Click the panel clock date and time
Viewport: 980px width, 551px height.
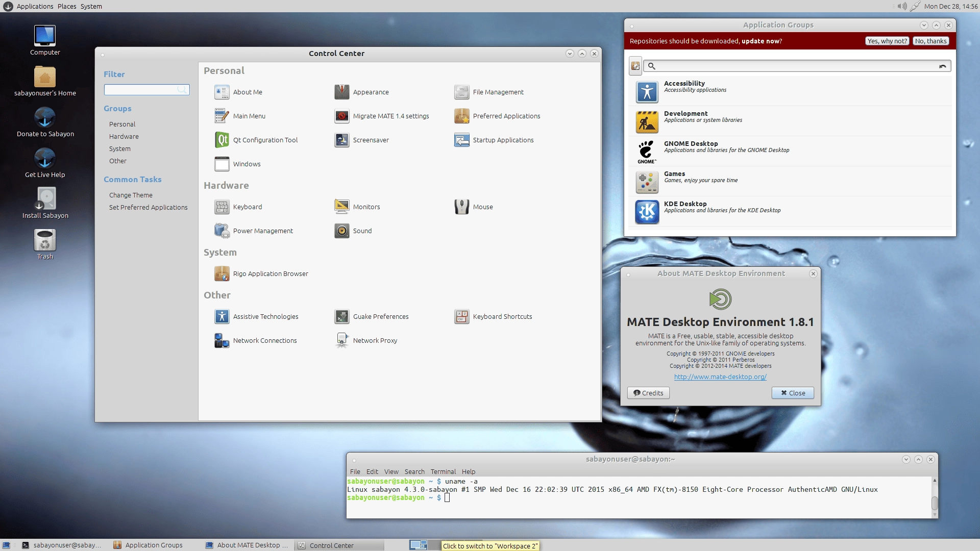click(x=951, y=6)
